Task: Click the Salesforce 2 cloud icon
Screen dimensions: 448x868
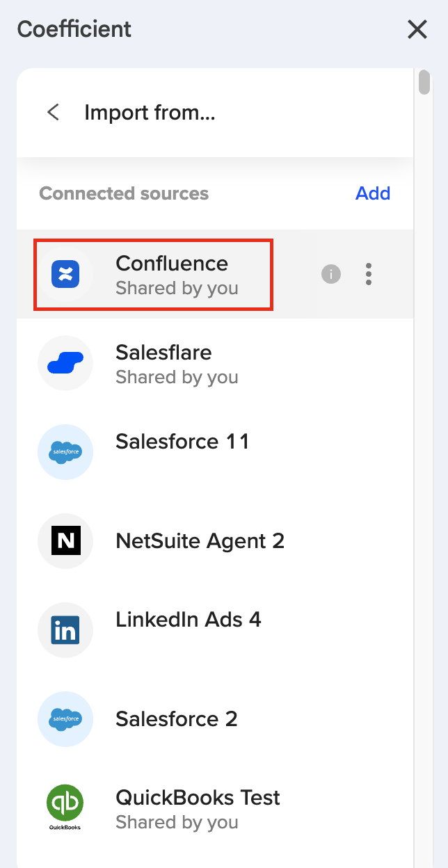Action: (65, 719)
